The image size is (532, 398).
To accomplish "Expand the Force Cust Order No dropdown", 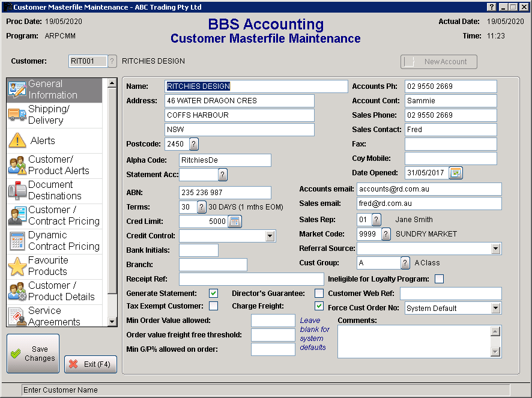I will pyautogui.click(x=495, y=308).
